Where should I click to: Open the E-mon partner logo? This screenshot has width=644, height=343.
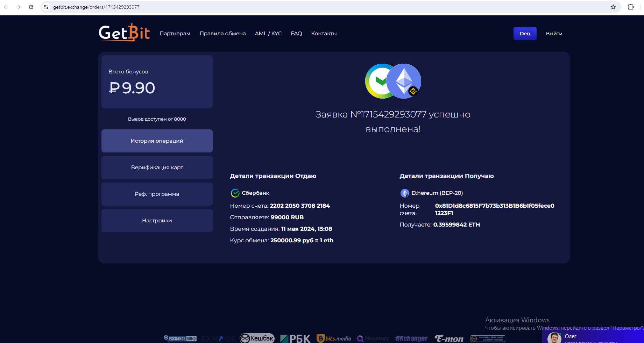pyautogui.click(x=449, y=338)
